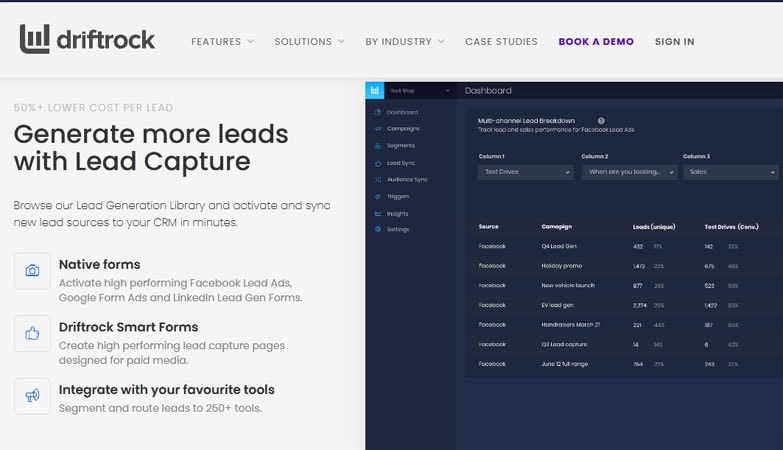This screenshot has height=450, width=783.
Task: Open the By Industry dropdown
Action: (404, 42)
